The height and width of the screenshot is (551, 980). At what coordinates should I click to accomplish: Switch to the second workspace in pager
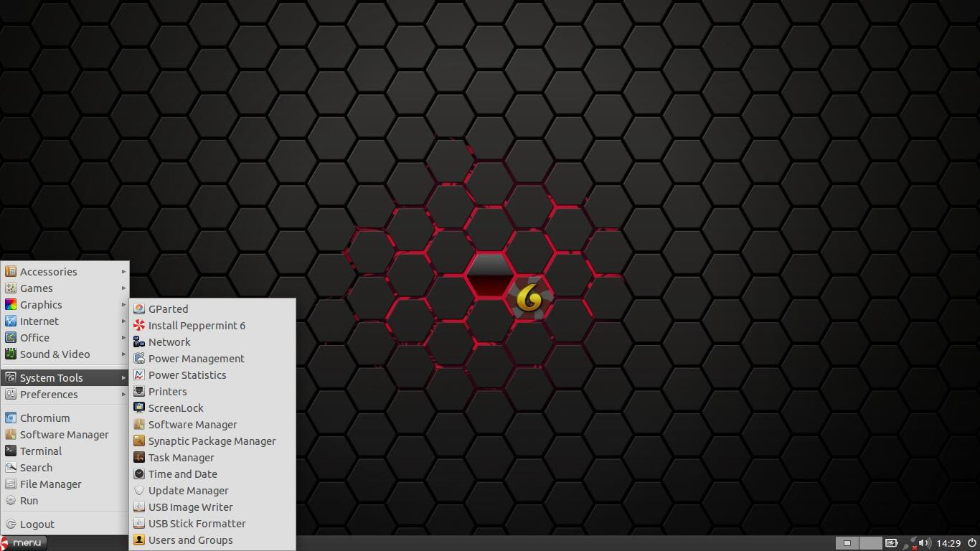pyautogui.click(x=870, y=543)
